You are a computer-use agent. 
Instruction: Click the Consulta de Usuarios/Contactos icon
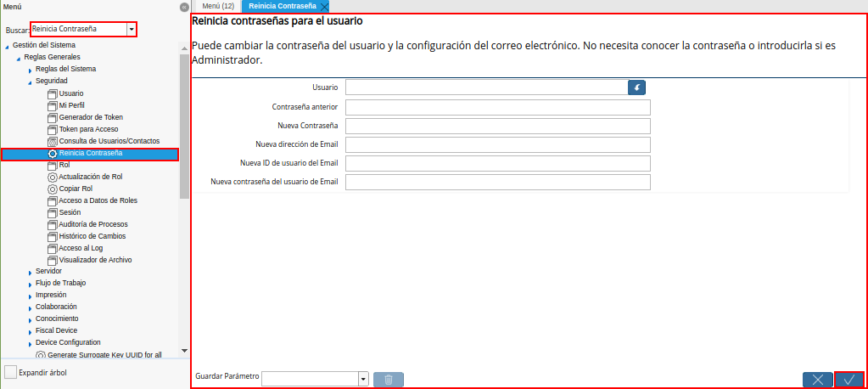coord(53,142)
